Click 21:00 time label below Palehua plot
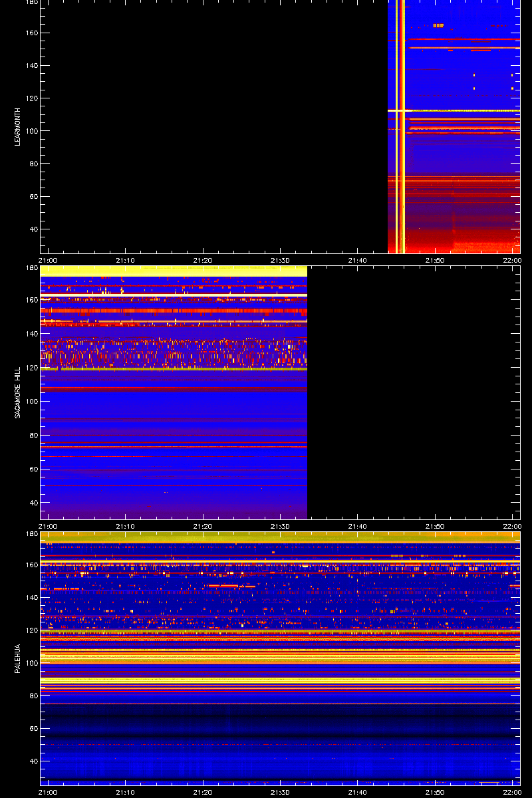 (49, 792)
